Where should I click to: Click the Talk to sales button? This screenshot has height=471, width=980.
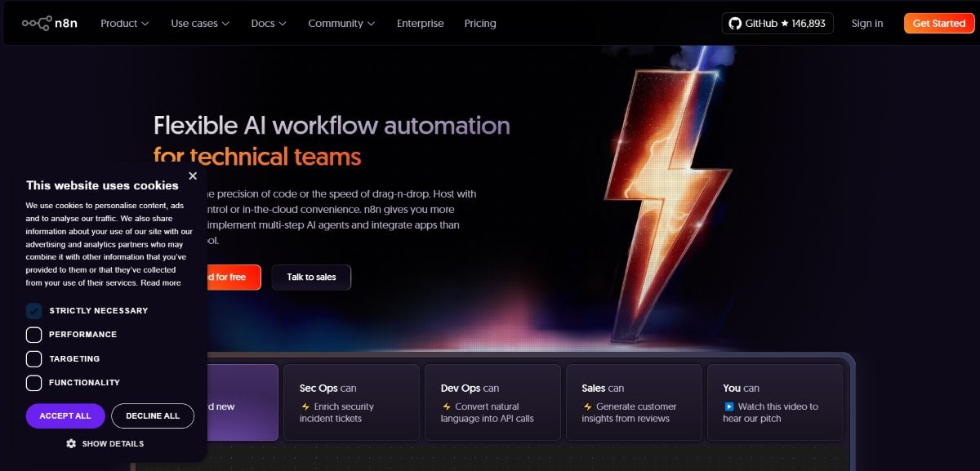[311, 277]
